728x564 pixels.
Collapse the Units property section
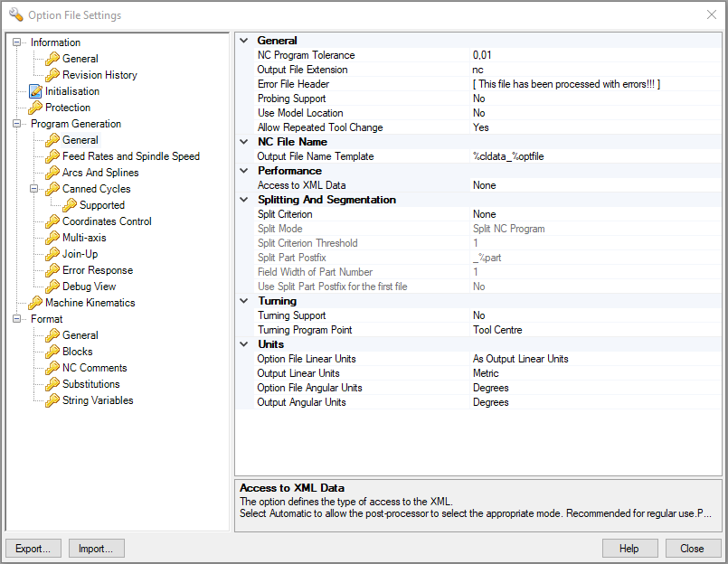tap(243, 344)
